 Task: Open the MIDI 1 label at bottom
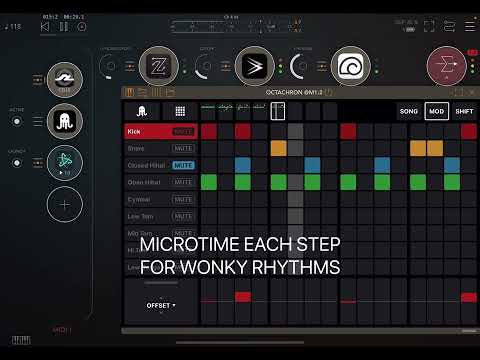tap(62, 330)
